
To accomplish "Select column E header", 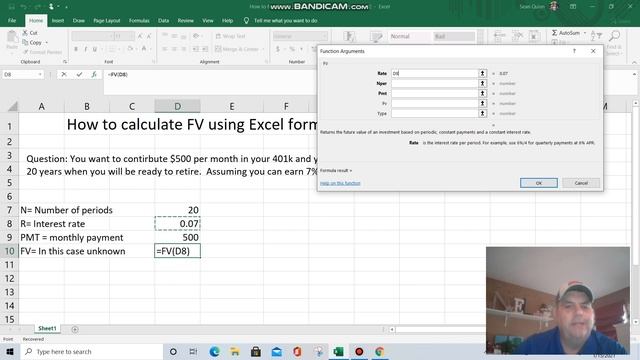I will [x=232, y=106].
